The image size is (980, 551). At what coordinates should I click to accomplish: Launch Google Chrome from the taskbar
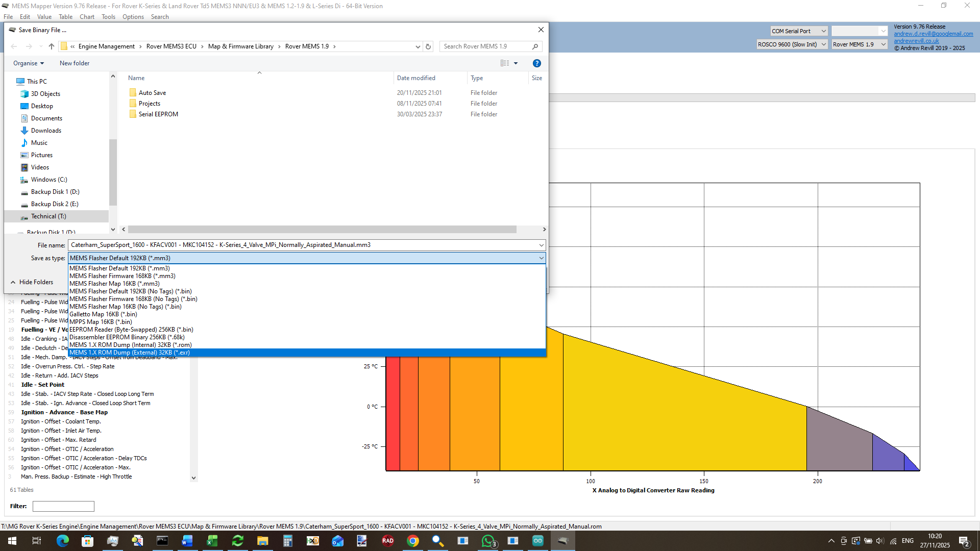(x=413, y=541)
